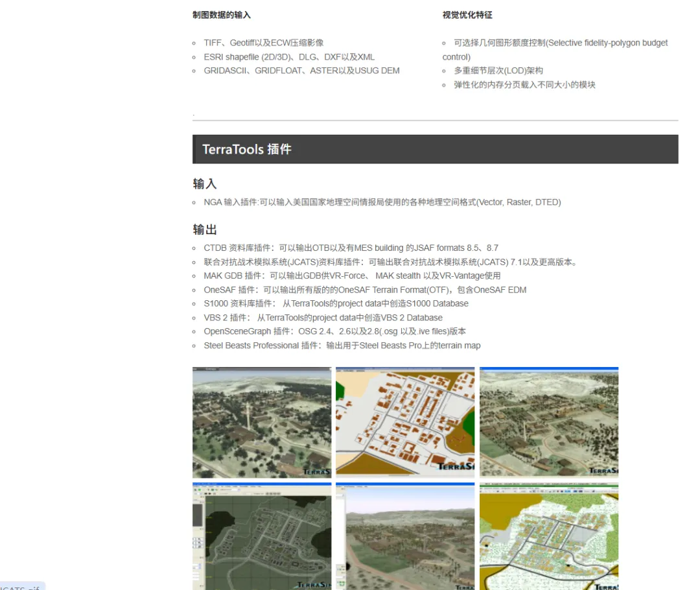Click the 多重细节层次(LOD)架构 line

(x=498, y=71)
